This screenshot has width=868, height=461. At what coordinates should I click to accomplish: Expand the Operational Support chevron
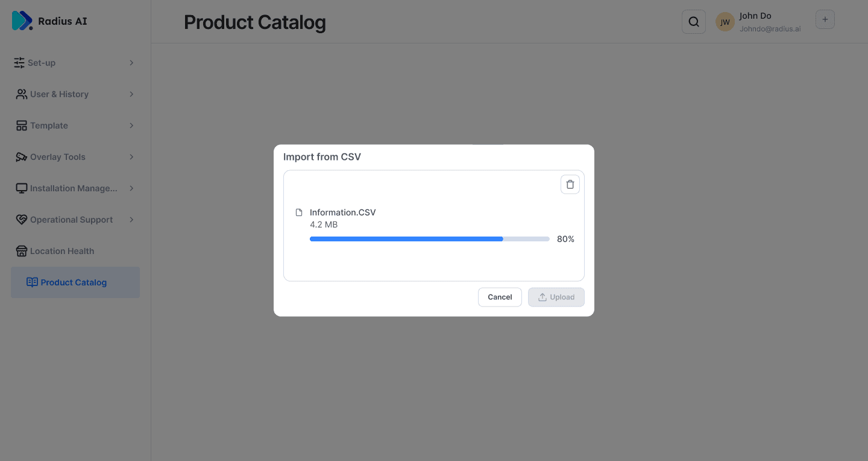(x=131, y=220)
